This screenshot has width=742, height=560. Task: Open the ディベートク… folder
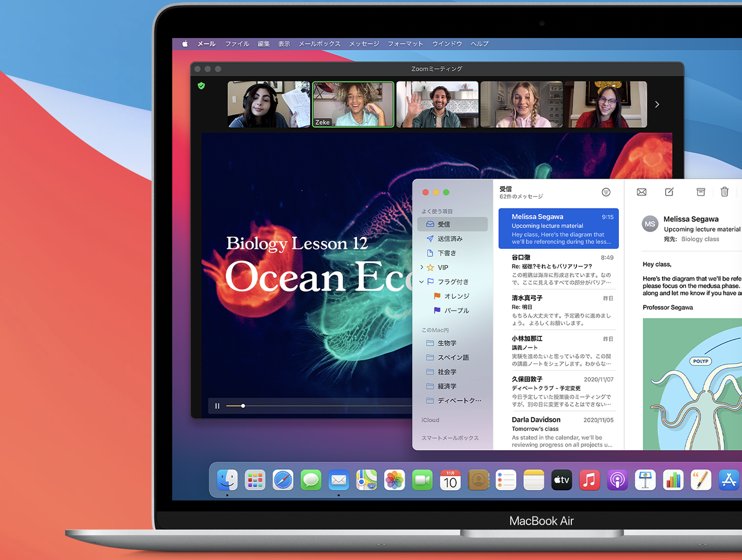tap(452, 401)
